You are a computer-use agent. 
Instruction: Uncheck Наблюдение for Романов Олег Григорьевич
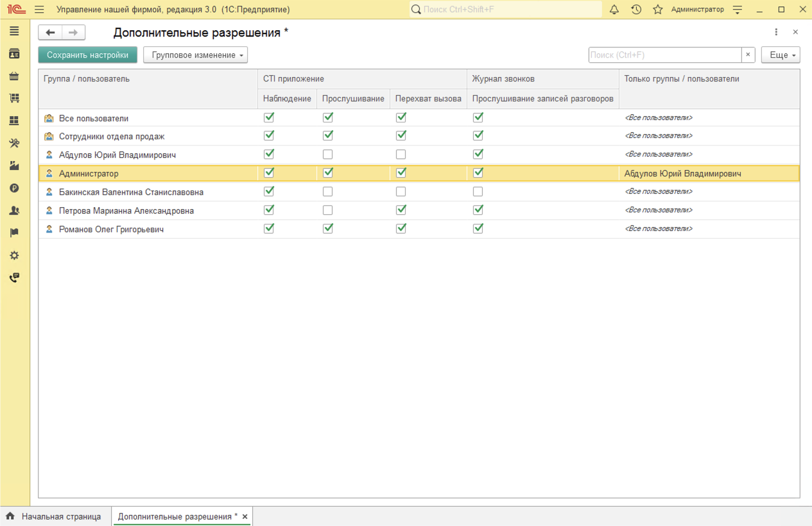[x=269, y=229]
